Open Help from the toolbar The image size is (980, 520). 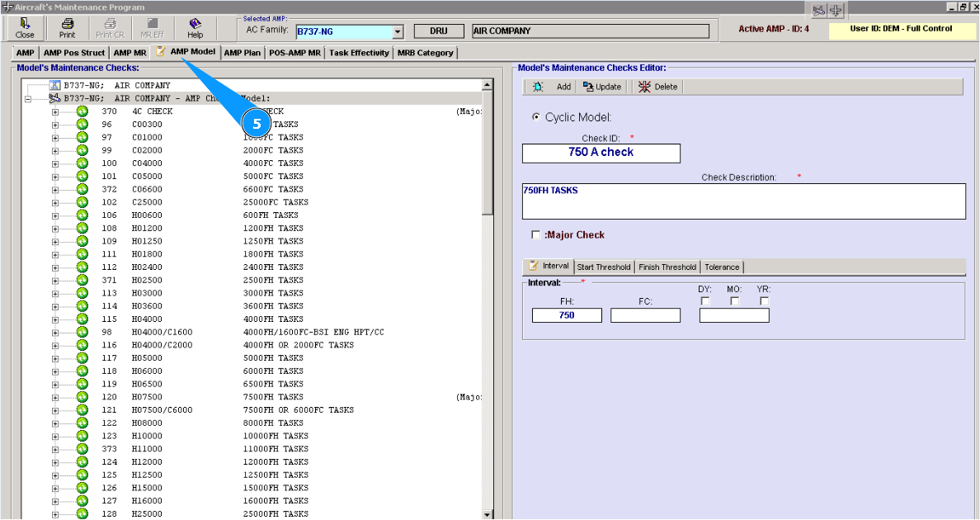coord(195,28)
